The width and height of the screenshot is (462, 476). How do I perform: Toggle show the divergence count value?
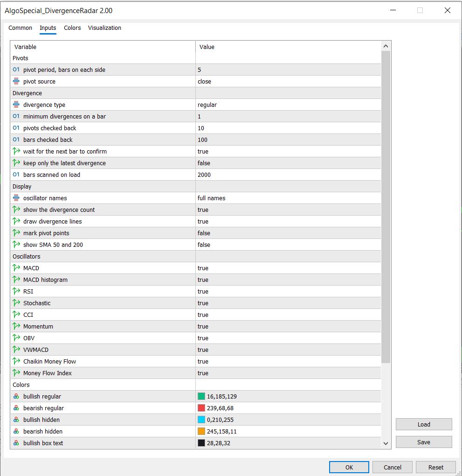tap(288, 210)
